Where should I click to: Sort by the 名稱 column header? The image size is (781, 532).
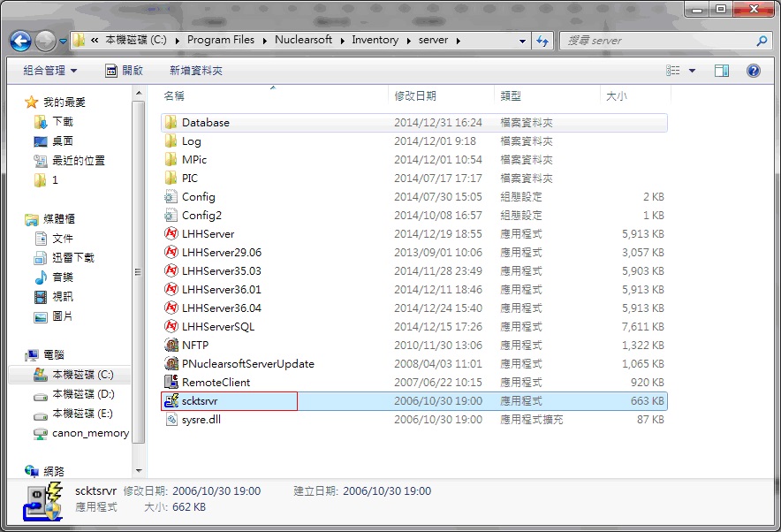174,95
